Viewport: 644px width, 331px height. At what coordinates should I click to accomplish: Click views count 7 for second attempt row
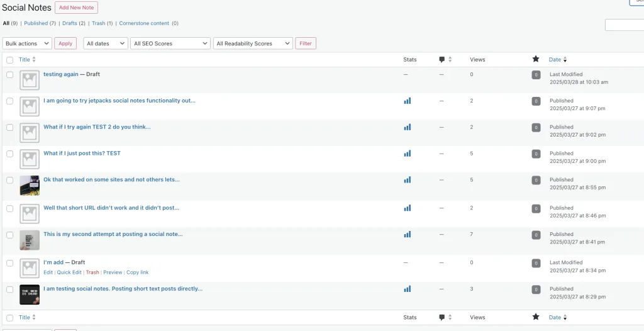(x=472, y=234)
